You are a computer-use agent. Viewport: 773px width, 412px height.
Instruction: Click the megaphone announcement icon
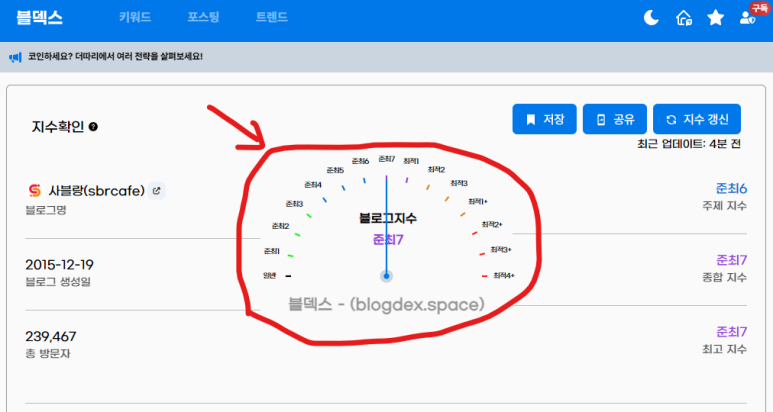click(15, 57)
